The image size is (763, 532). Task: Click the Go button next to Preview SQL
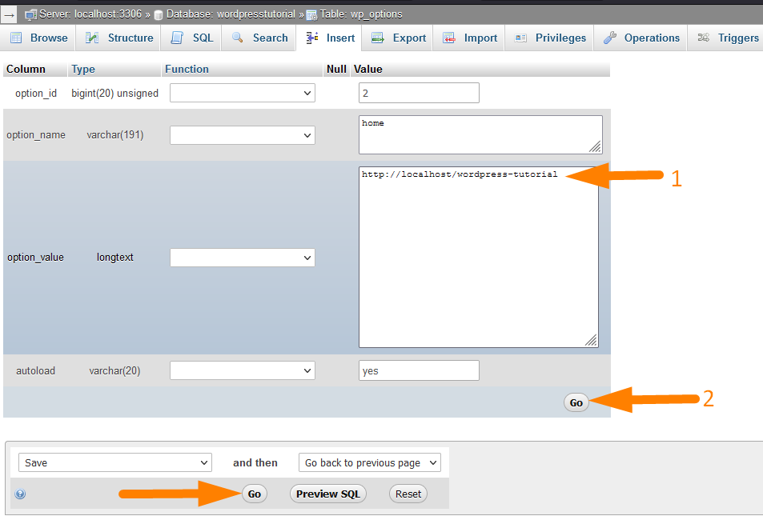tap(255, 494)
